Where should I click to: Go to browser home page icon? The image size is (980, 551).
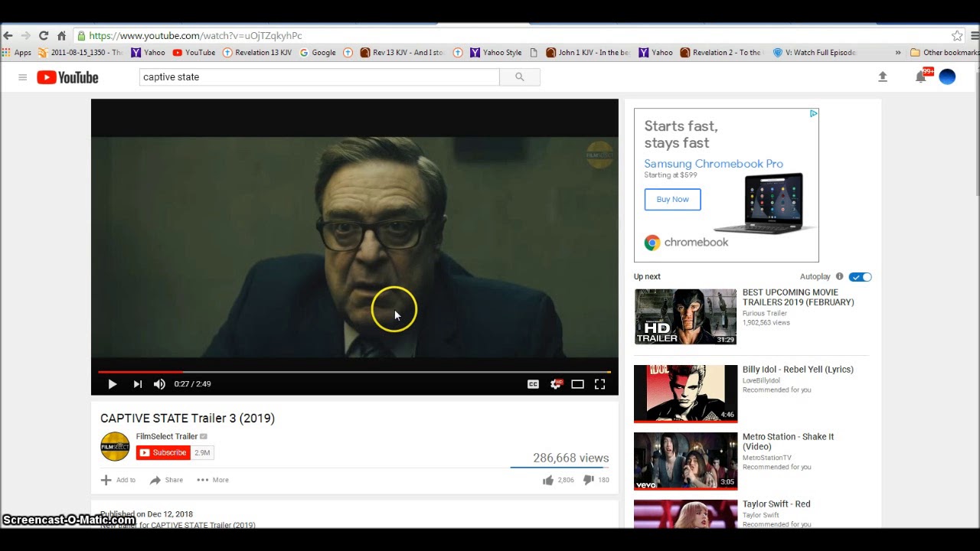click(61, 36)
